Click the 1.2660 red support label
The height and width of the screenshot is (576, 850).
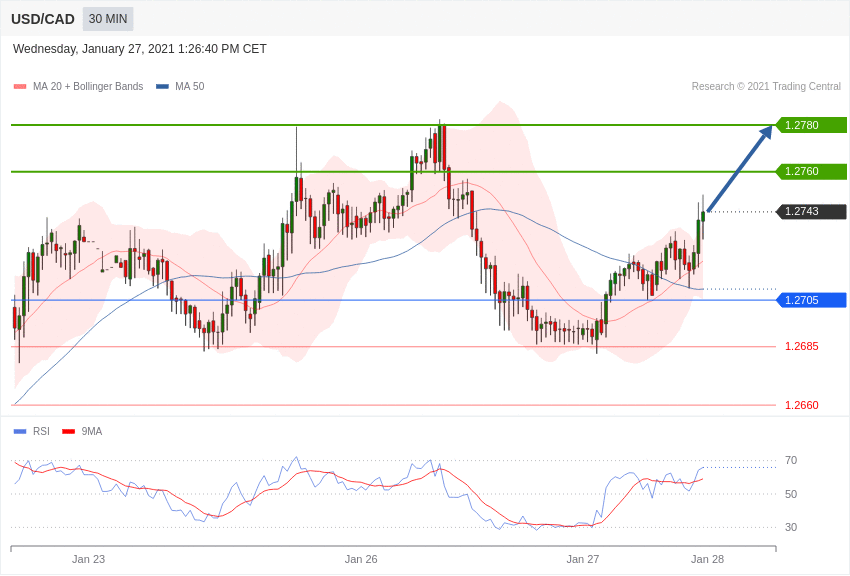tap(802, 405)
